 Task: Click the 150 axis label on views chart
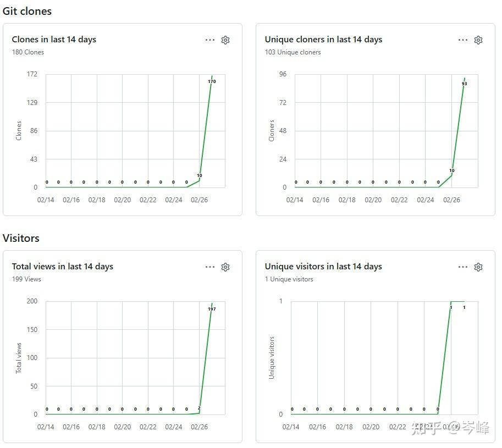[32, 330]
